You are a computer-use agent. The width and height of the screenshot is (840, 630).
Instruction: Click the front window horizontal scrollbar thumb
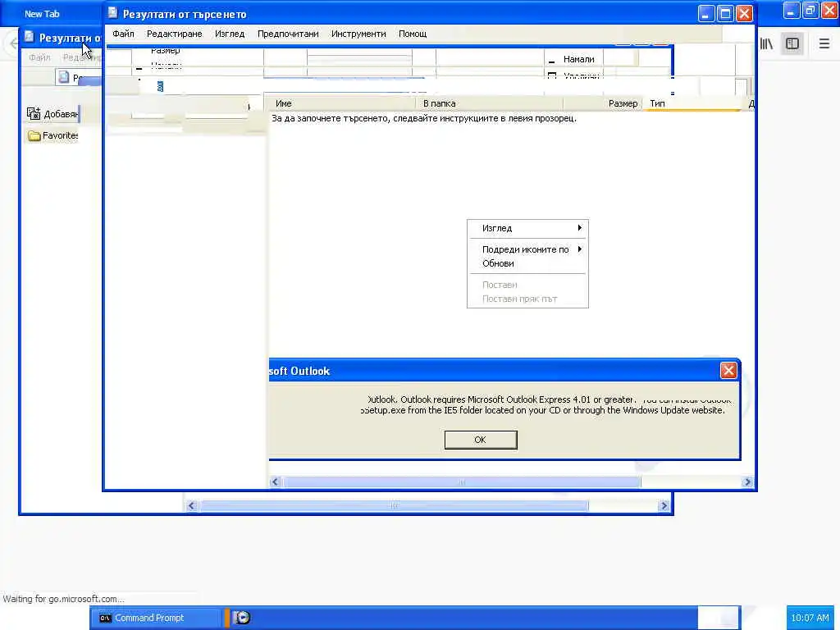point(461,482)
